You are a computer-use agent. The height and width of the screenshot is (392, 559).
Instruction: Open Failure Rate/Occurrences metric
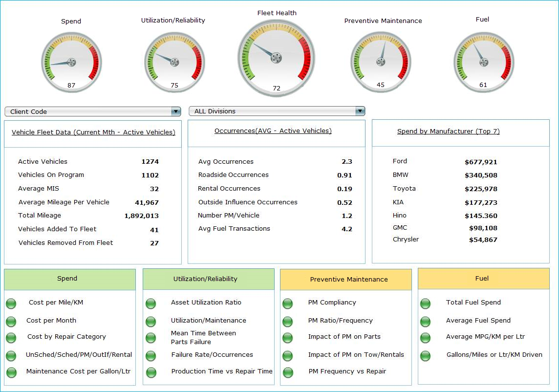tap(212, 355)
